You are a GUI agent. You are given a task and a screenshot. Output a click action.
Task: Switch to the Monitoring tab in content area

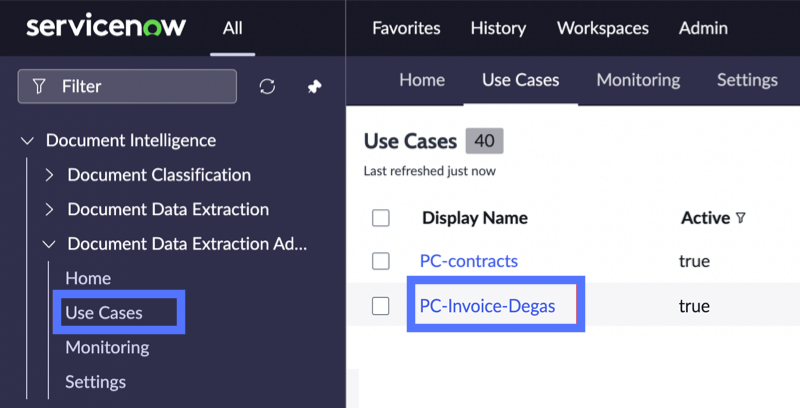pyautogui.click(x=638, y=80)
